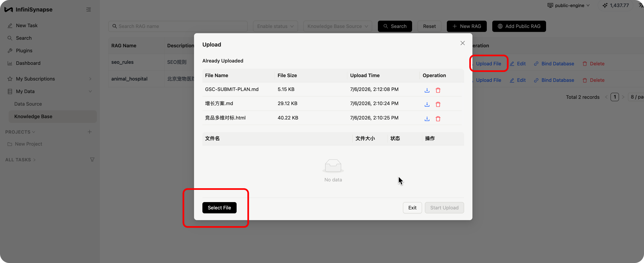This screenshot has height=263, width=644.
Task: Delete the GSC-SUBMIT-PLAN.md file
Action: tap(438, 90)
